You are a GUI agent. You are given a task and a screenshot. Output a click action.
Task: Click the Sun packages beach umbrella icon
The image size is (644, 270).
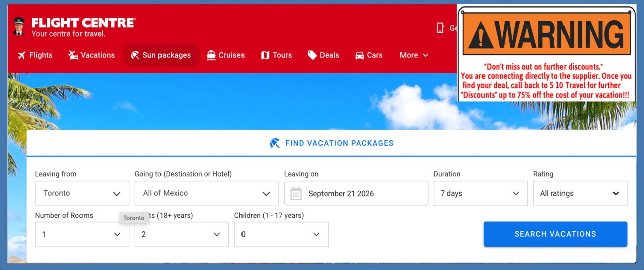(135, 55)
